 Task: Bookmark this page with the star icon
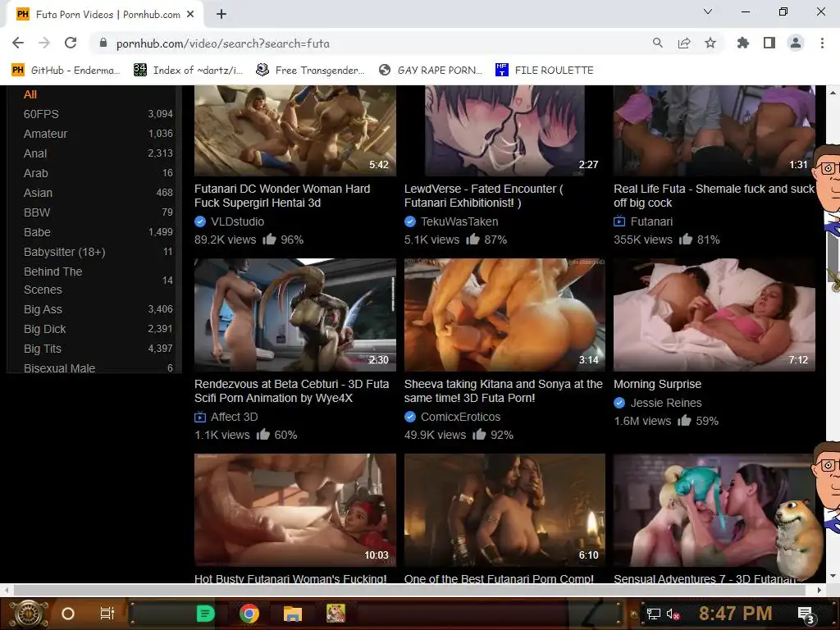point(710,43)
